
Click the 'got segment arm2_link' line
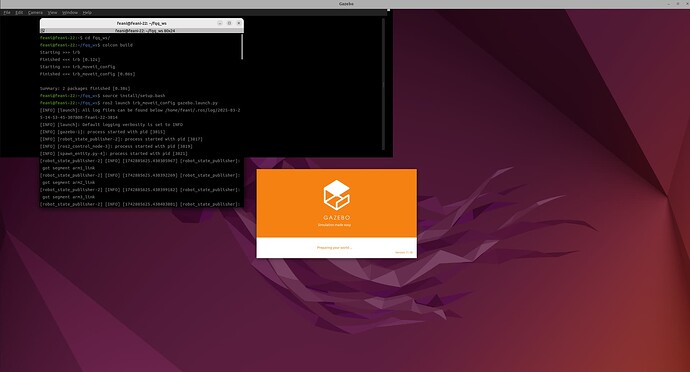69,182
